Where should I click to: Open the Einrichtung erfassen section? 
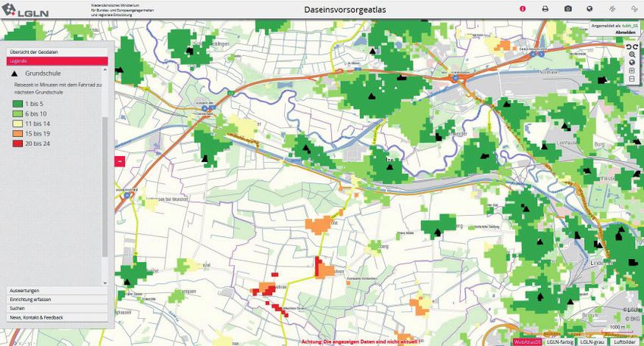pos(58,299)
